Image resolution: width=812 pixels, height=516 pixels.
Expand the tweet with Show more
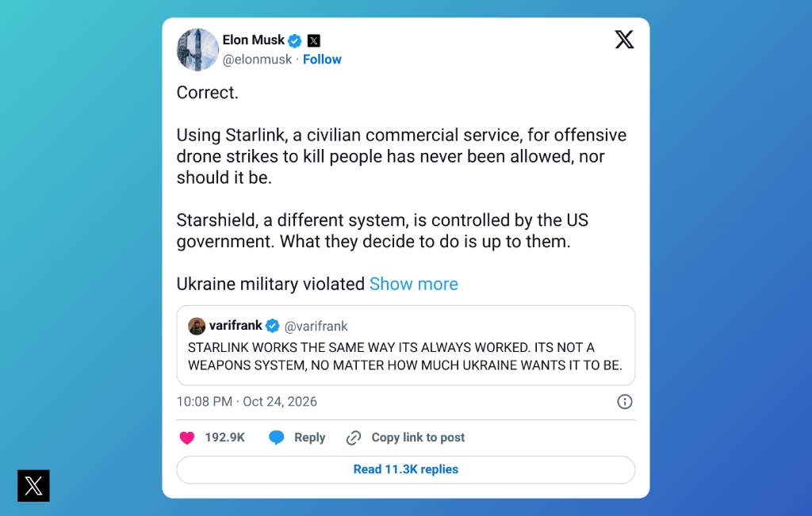pos(414,284)
